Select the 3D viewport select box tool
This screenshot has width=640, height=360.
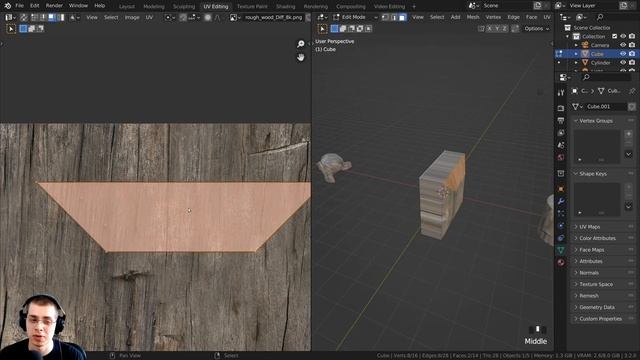(x=322, y=29)
